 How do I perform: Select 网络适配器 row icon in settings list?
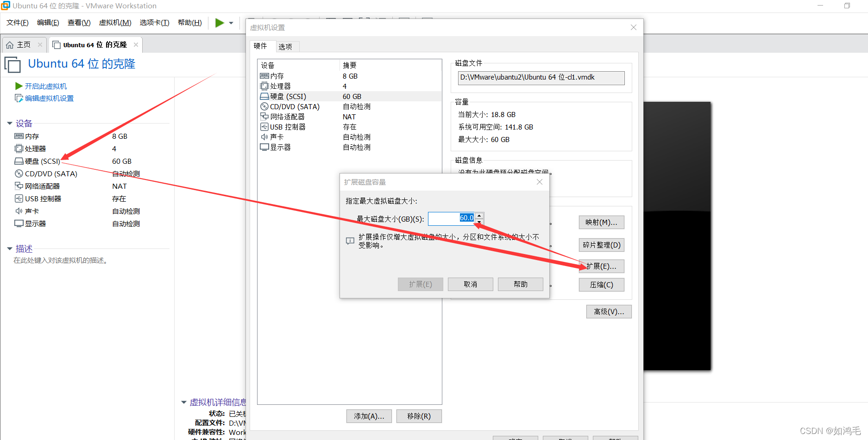pyautogui.click(x=264, y=117)
